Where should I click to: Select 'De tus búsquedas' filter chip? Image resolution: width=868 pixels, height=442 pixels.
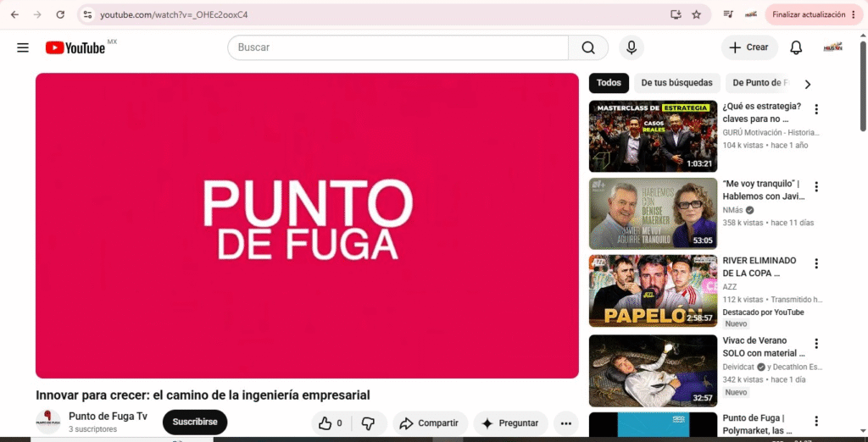click(x=677, y=83)
